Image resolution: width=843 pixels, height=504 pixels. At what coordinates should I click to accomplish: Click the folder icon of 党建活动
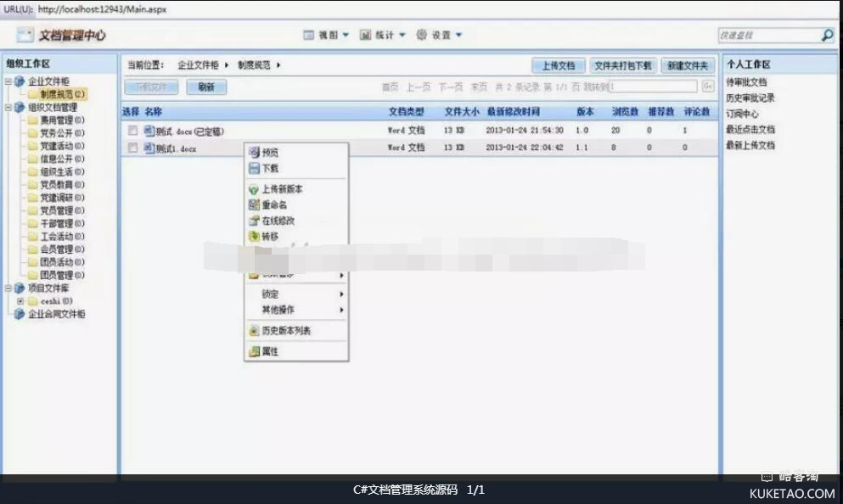pos(33,146)
